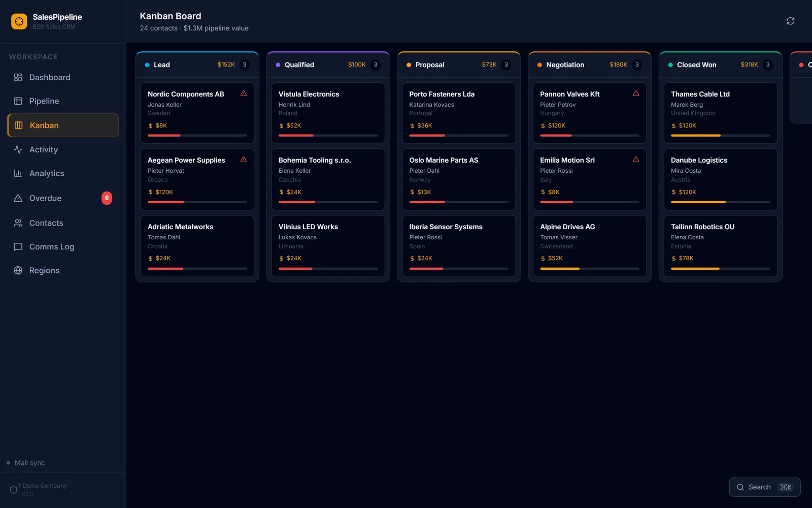This screenshot has height=508, width=812.
Task: Open the Bohemia Tooling s.r.o. card
Action: (x=328, y=179)
